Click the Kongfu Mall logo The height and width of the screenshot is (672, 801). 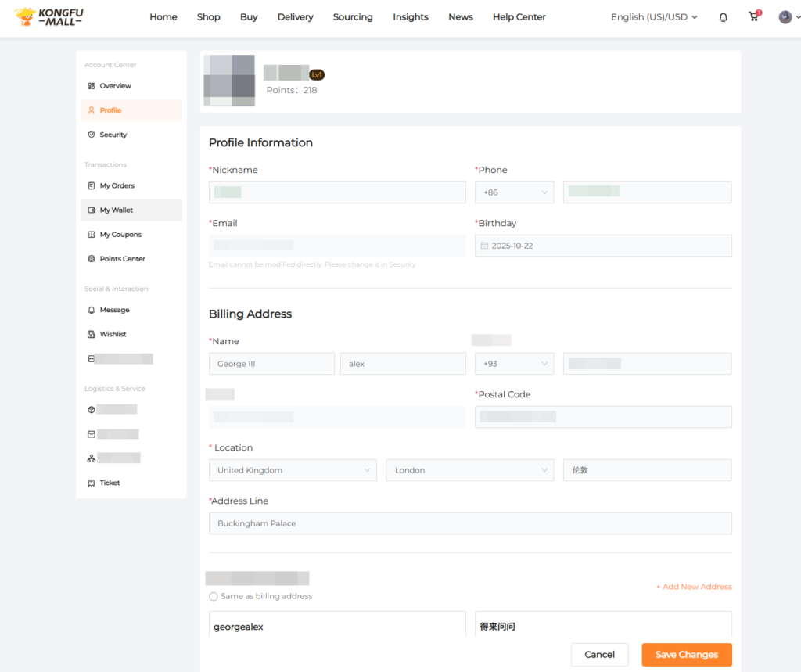51,16
